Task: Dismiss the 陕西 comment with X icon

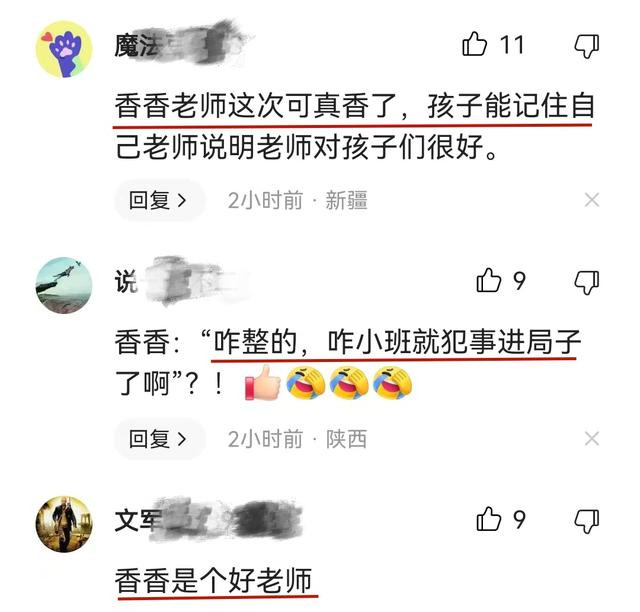Action: tap(592, 439)
